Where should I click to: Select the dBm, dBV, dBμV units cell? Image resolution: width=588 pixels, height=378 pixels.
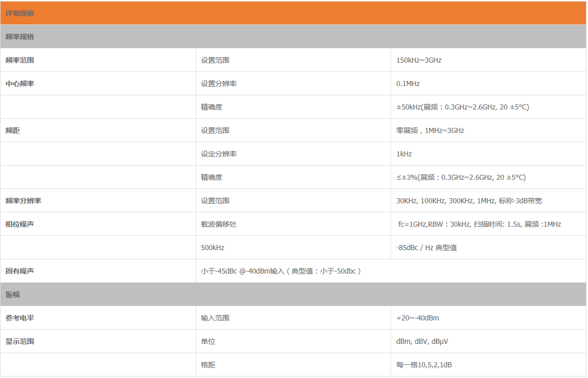(422, 341)
